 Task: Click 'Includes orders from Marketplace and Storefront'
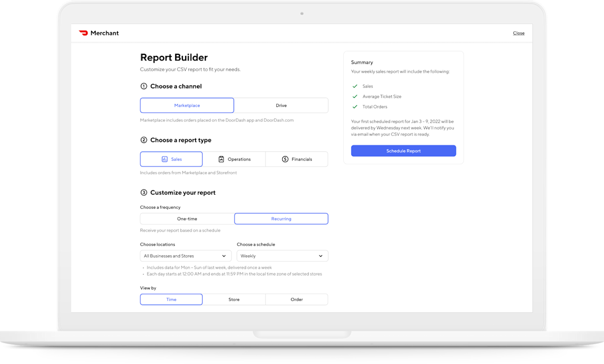point(188,173)
